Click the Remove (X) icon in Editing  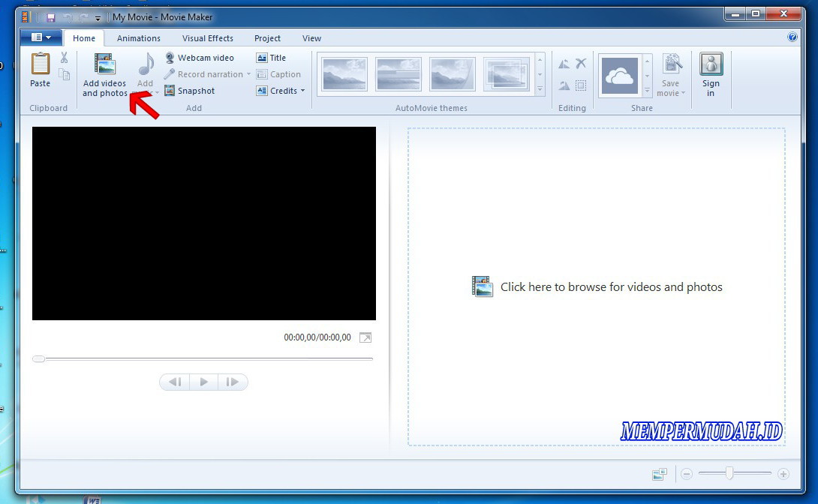(x=581, y=64)
